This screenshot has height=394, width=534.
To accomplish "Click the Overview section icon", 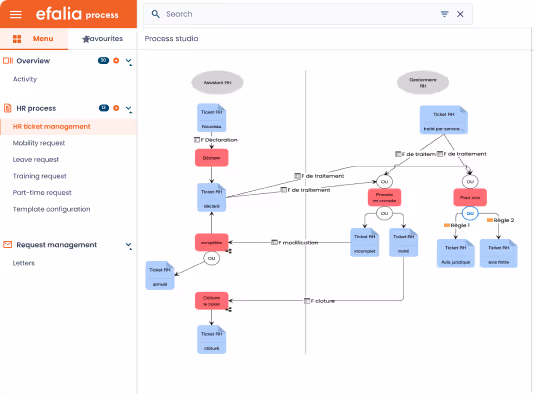I will [8, 61].
